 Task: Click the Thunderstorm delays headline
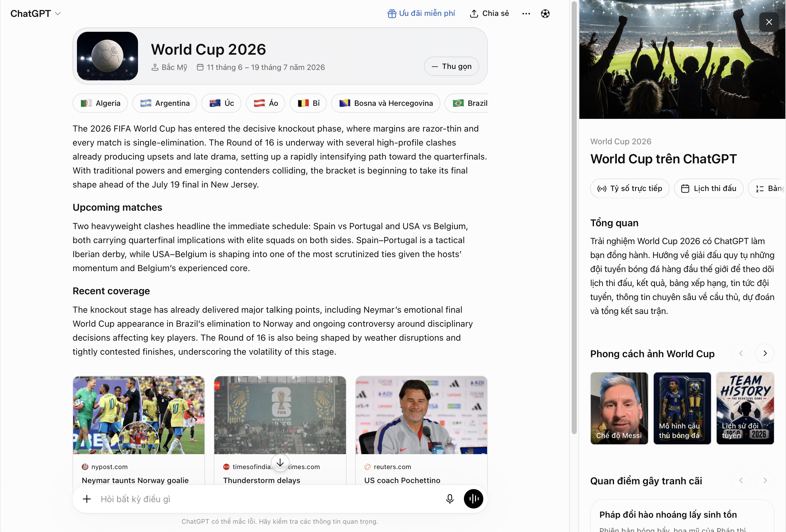(261, 480)
